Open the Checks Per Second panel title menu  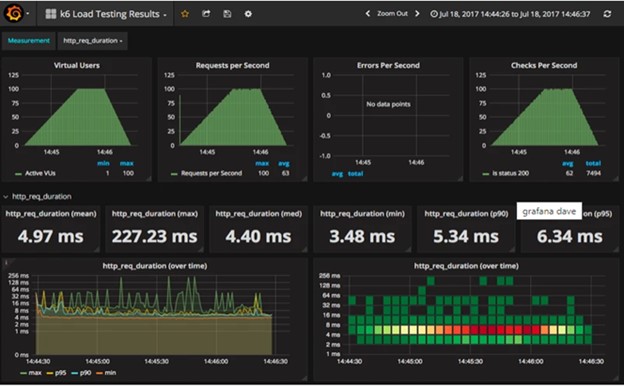[544, 65]
